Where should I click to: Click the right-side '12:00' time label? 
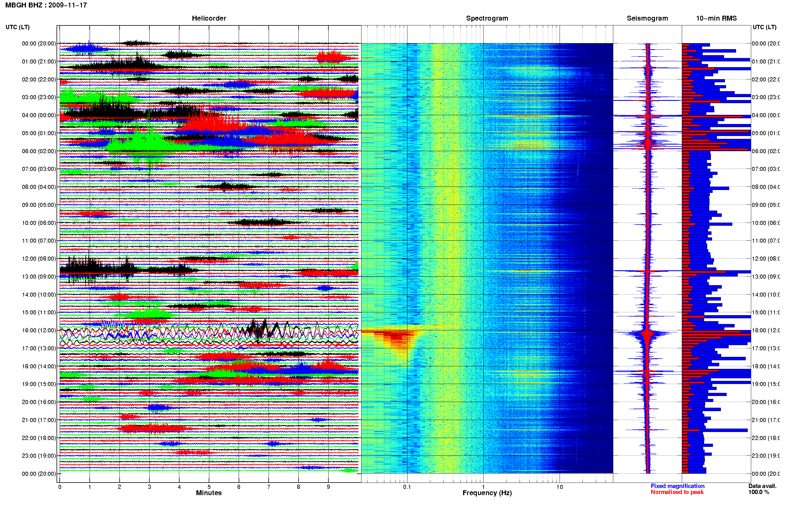[766, 259]
